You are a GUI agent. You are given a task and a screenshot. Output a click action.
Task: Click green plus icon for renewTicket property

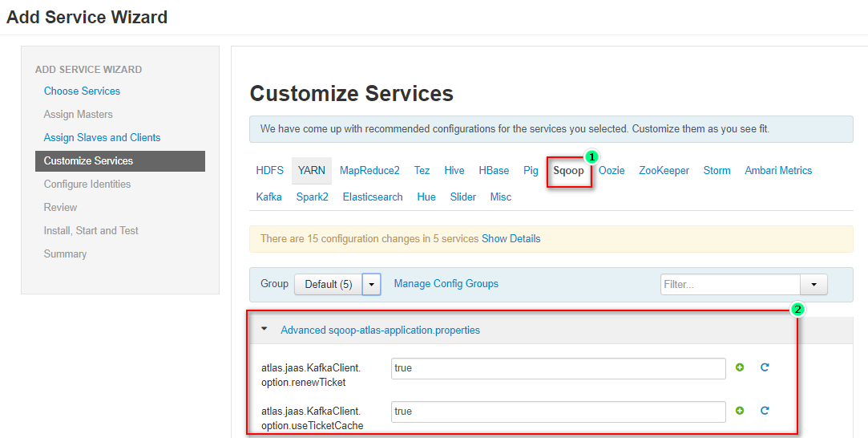point(740,367)
